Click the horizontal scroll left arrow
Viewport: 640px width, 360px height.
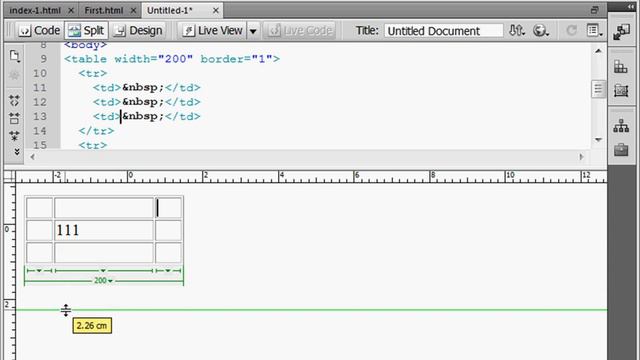click(x=32, y=157)
